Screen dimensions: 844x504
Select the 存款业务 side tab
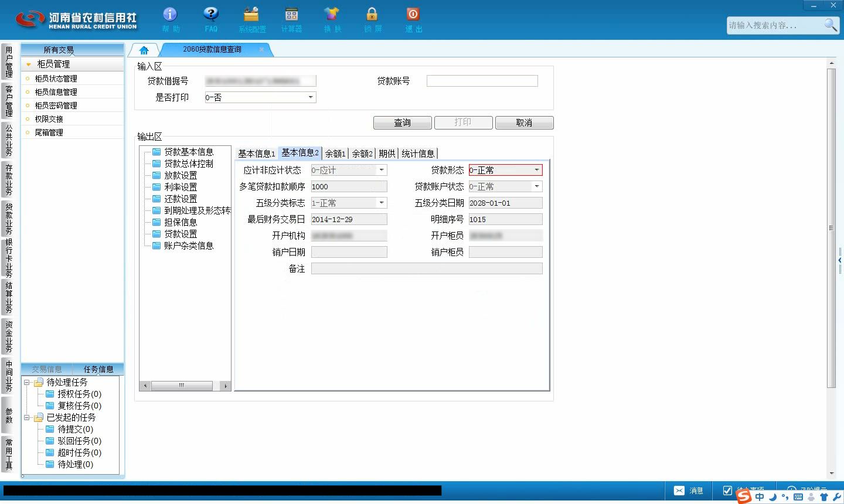tap(9, 179)
